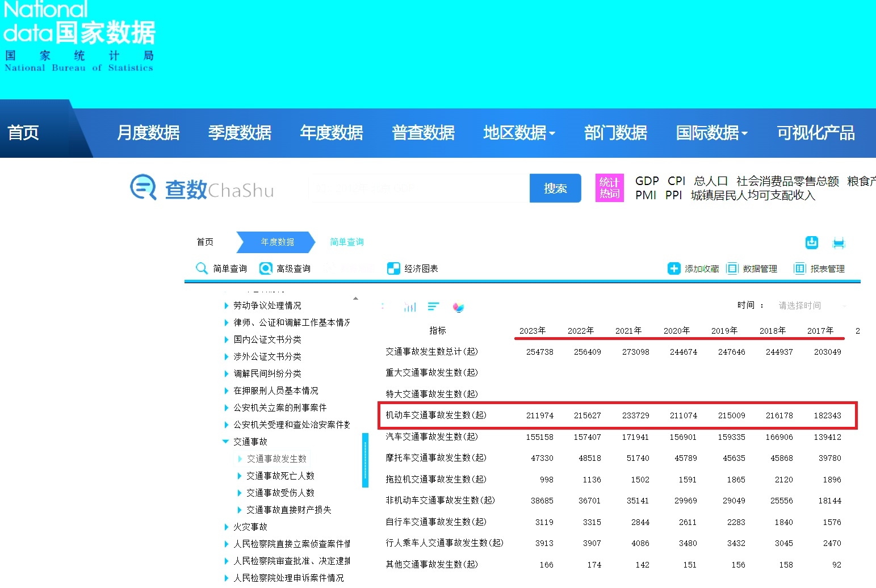Expand 劳动争议处理情况 tree node
Image resolution: width=876 pixels, height=588 pixels.
pyautogui.click(x=227, y=305)
